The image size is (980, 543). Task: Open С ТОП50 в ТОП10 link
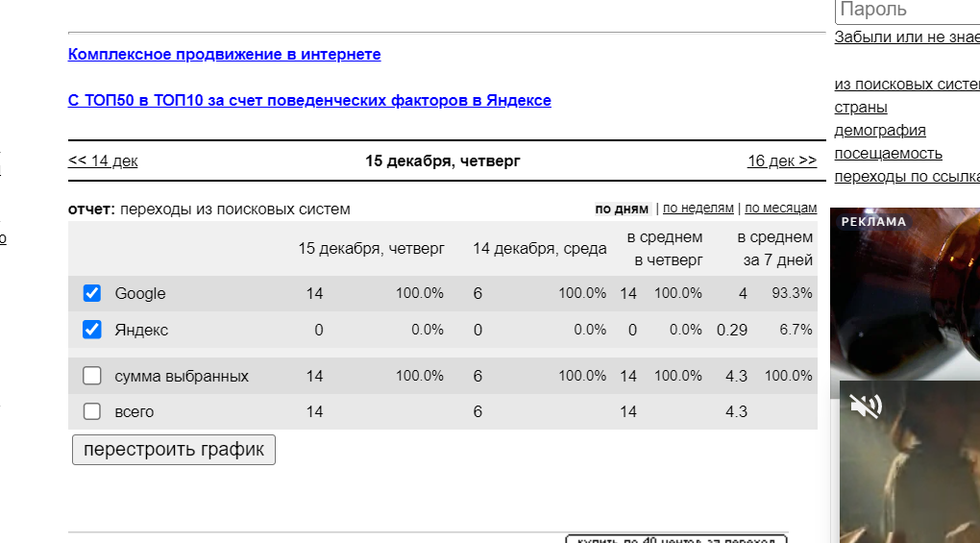[x=309, y=101]
